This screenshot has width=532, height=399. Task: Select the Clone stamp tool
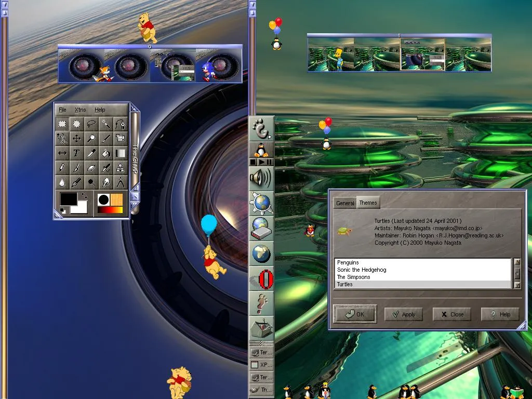pos(121,167)
